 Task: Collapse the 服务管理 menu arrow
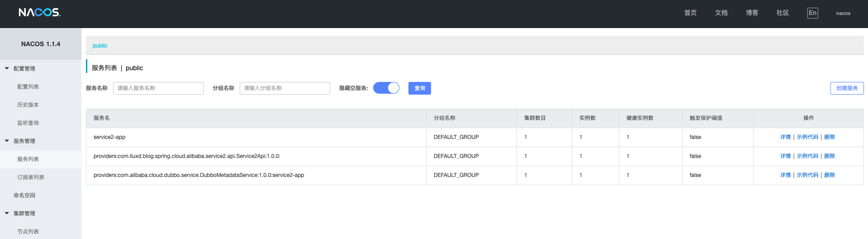7,141
